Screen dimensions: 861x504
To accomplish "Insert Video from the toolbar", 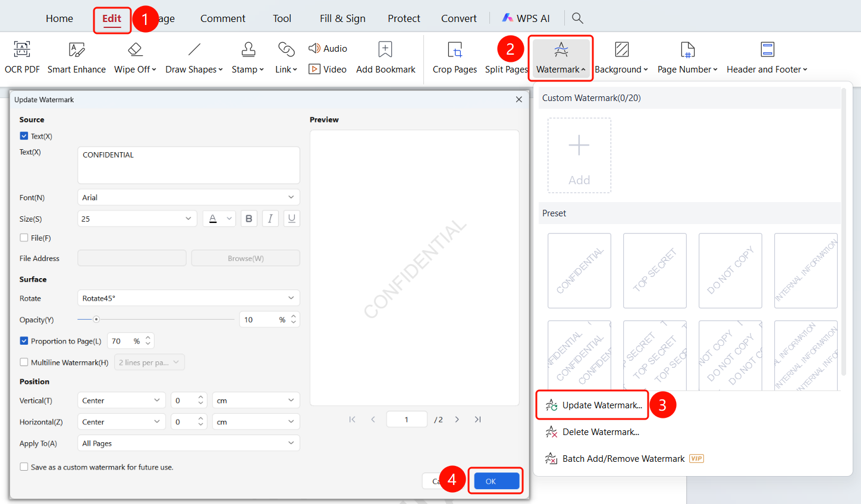I will click(328, 69).
